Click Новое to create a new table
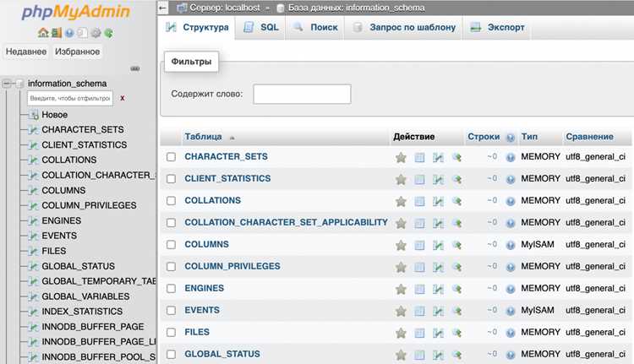Image resolution: width=634 pixels, height=364 pixels. pyautogui.click(x=55, y=115)
